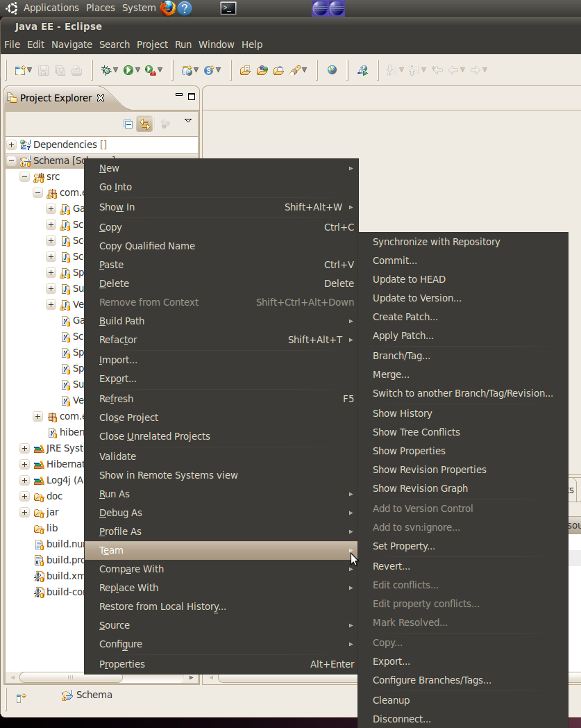Viewport: 581px width, 728px height.
Task: Open the Window menu
Action: click(x=217, y=44)
